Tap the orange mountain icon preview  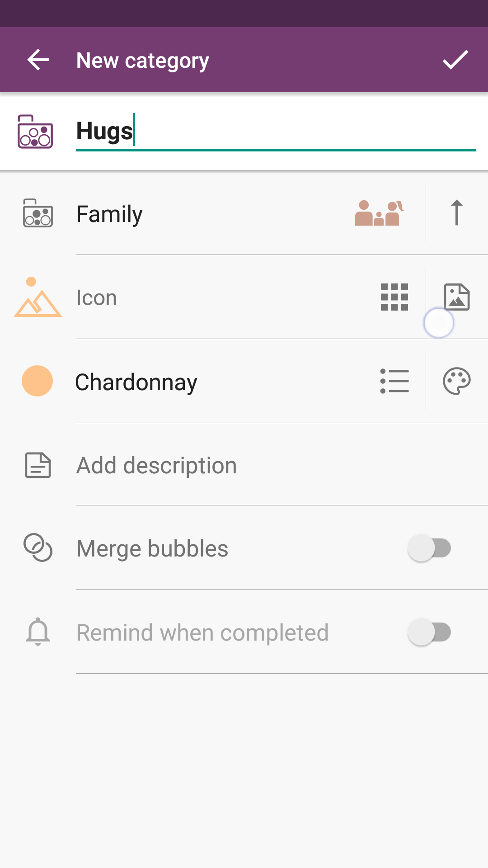tap(38, 297)
